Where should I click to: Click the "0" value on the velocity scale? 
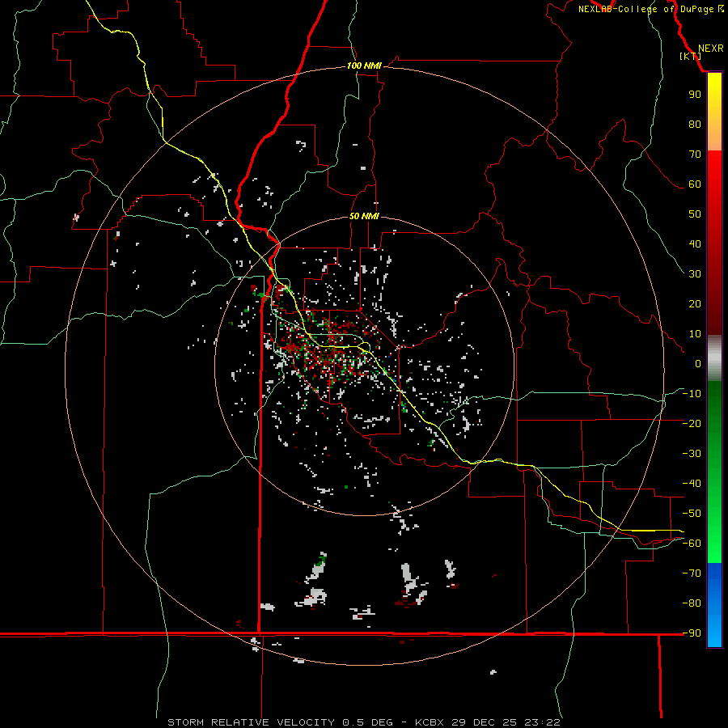tap(698, 364)
